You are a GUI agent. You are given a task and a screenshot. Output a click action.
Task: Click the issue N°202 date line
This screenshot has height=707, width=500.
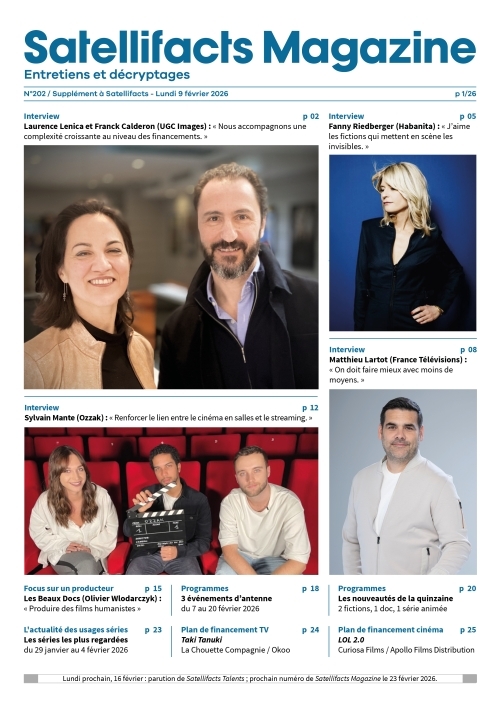pos(126,94)
